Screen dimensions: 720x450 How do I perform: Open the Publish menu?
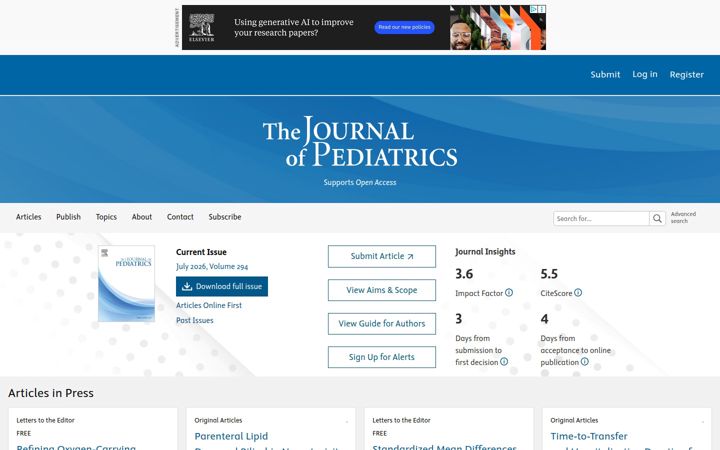[x=68, y=217]
